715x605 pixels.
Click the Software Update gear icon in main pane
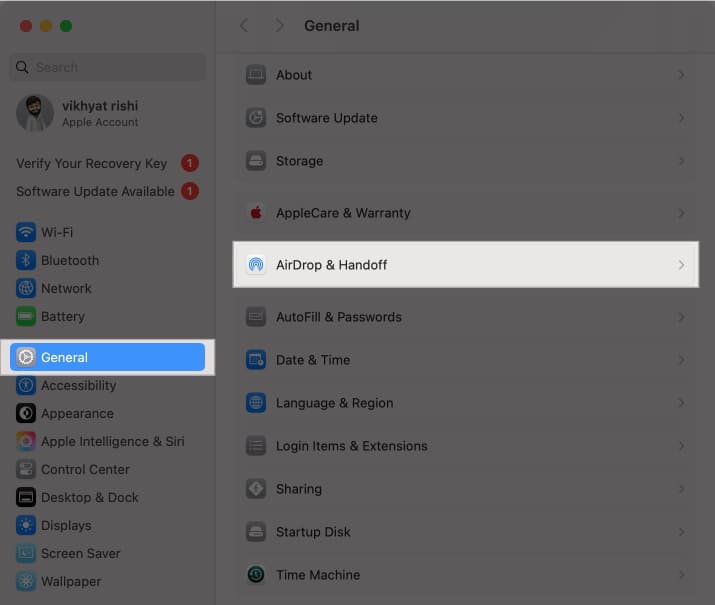click(x=256, y=118)
